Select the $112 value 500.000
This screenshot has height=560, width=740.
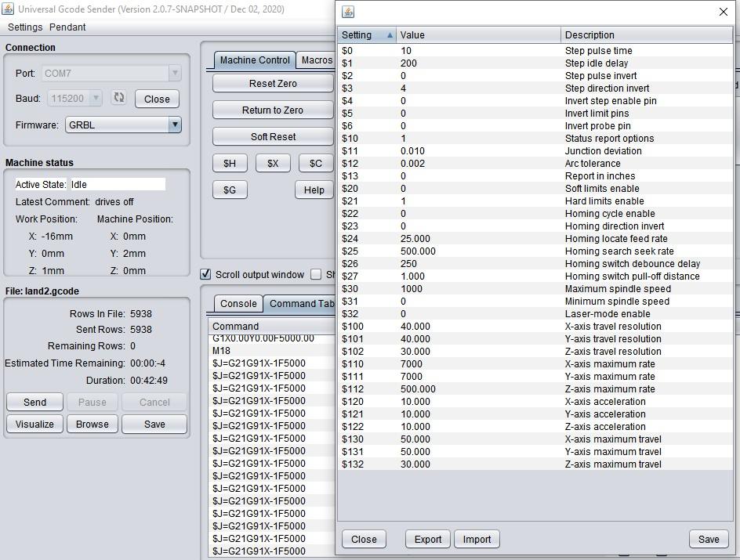point(478,389)
